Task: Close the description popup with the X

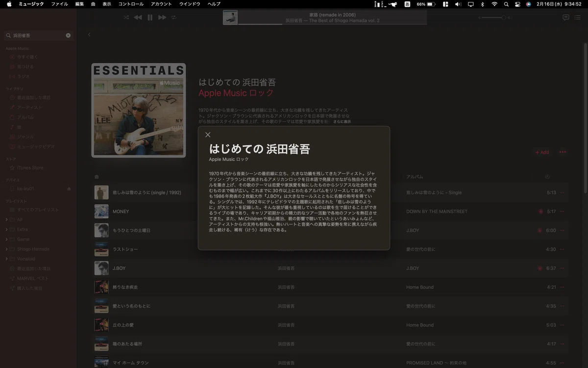Action: (208, 135)
